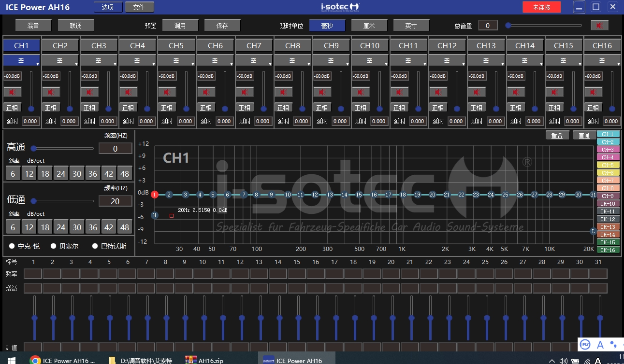
Task: Open the CH1 source dropdown labeled 空
Action: coord(21,61)
